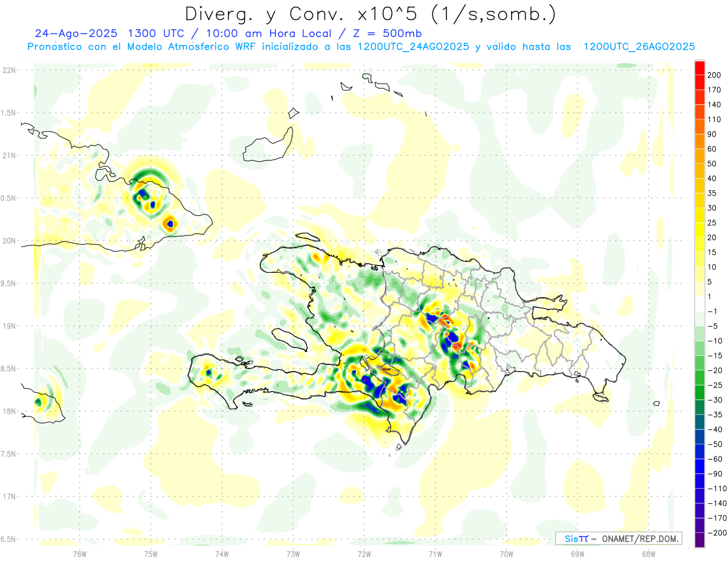Image resolution: width=728 pixels, height=562 pixels.
Task: Click the "200" label on the color scale
Action: pyautogui.click(x=713, y=75)
